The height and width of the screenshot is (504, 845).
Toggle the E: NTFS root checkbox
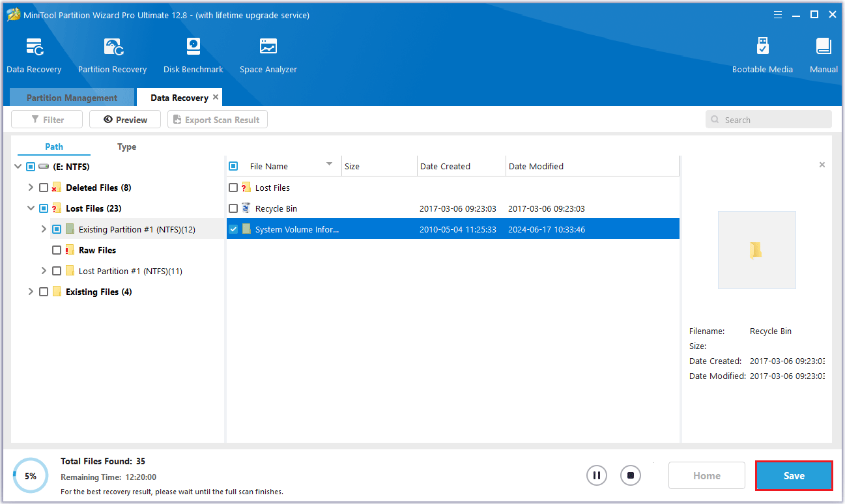point(31,167)
